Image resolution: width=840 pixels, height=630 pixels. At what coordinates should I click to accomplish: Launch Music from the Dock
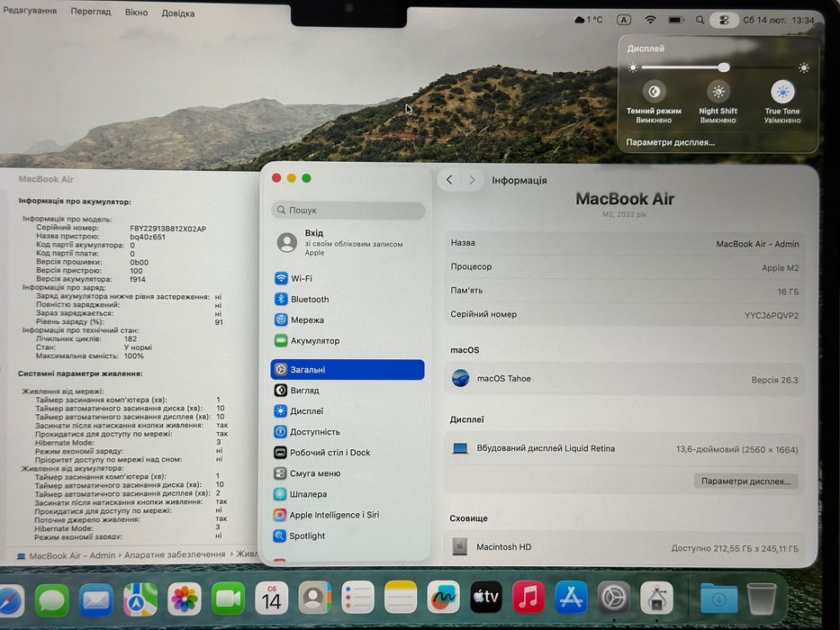click(x=528, y=598)
